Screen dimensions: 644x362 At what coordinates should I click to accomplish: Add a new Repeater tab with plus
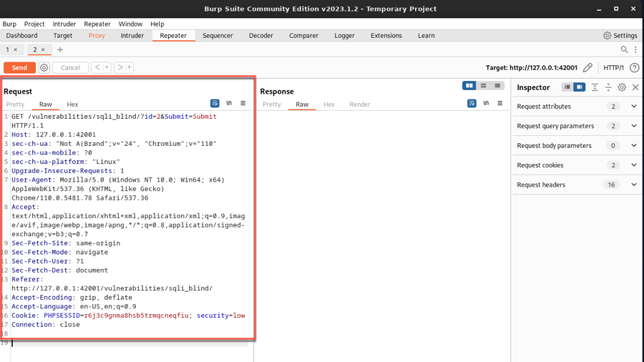pyautogui.click(x=60, y=49)
